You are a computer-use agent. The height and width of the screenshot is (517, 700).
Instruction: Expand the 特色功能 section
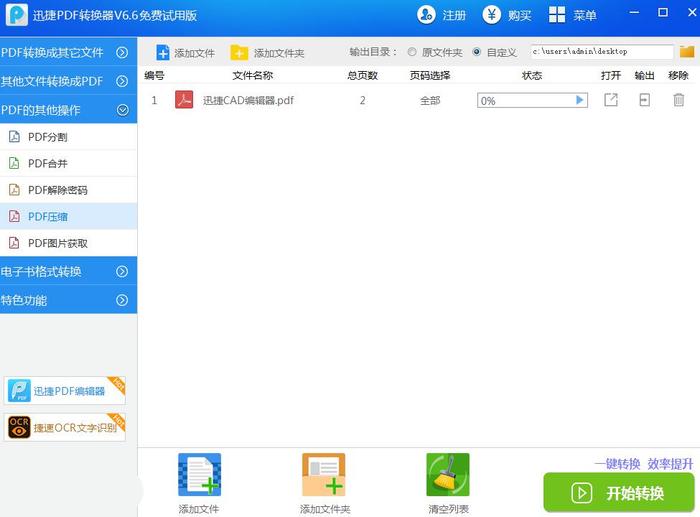pos(68,300)
